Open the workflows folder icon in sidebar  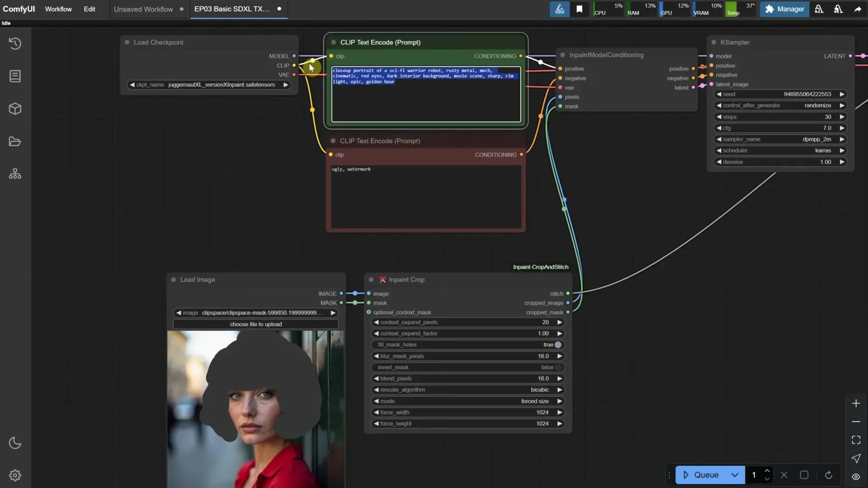[x=15, y=141]
